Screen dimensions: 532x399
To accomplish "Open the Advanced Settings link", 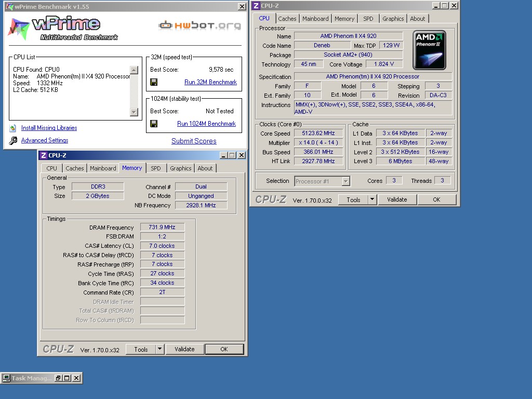I will (x=45, y=140).
